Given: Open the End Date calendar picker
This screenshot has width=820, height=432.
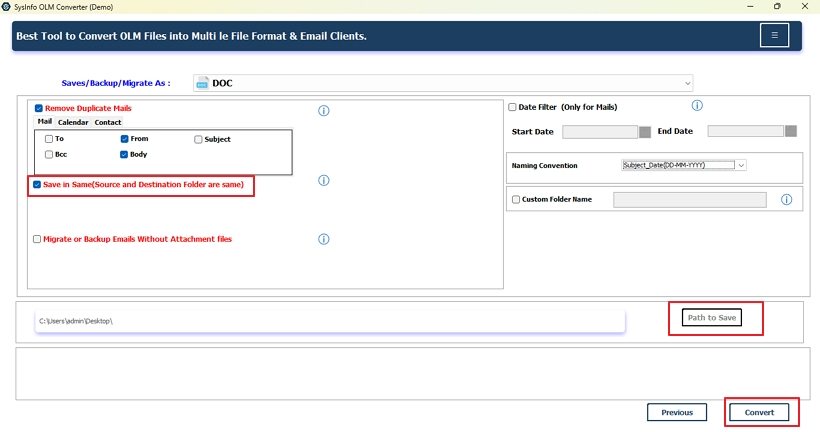Looking at the screenshot, I should [791, 131].
